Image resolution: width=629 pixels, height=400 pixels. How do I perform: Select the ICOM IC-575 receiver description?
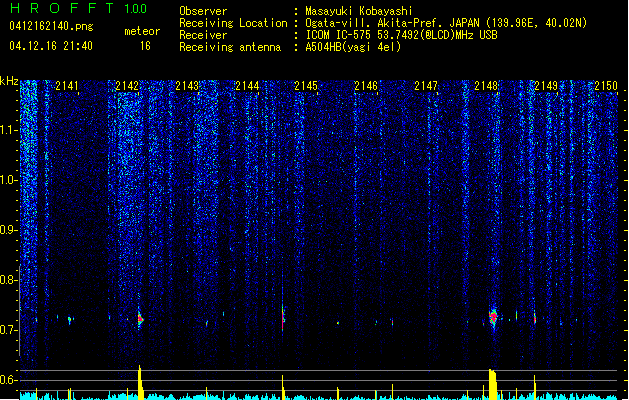(x=401, y=35)
